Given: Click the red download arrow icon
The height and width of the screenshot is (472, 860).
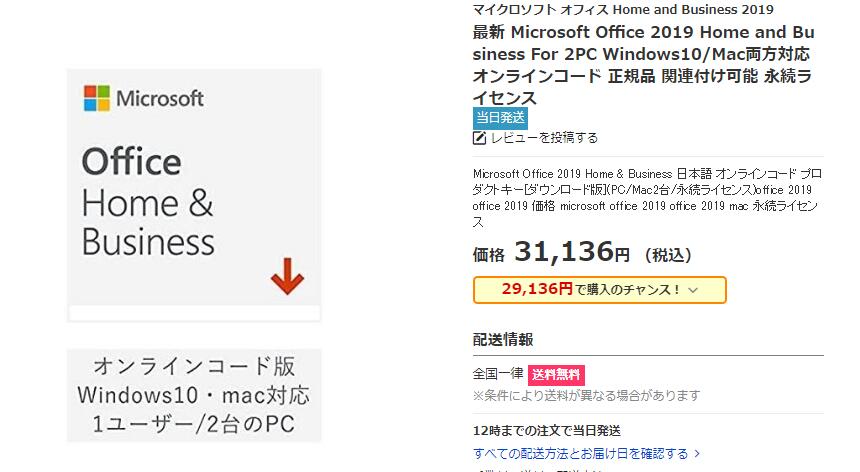Looking at the screenshot, I should (287, 275).
